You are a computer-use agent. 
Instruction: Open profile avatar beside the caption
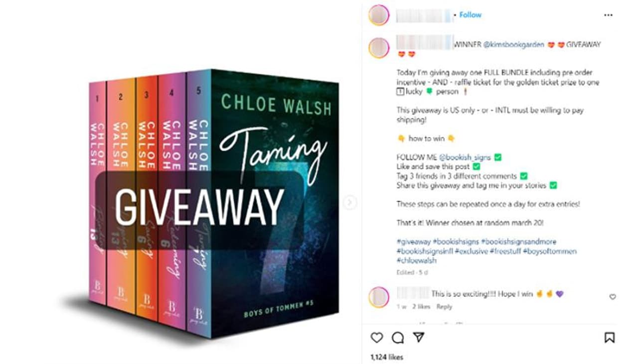coord(379,48)
